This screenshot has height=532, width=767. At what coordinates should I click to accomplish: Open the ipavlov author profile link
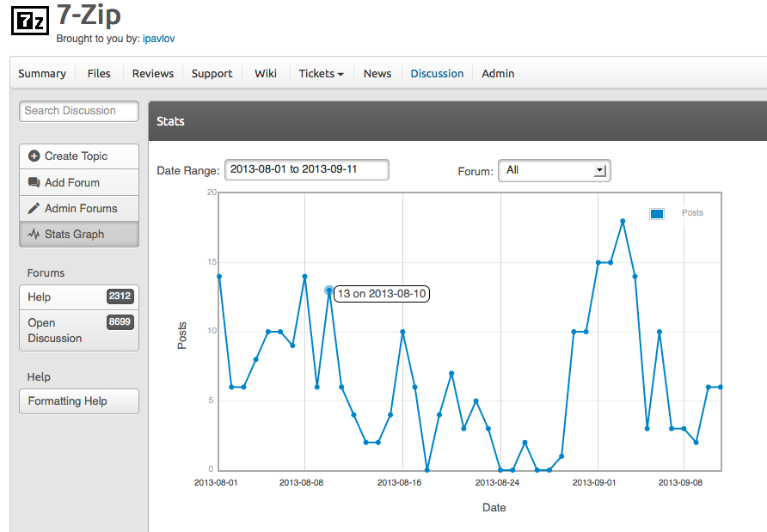[x=159, y=39]
